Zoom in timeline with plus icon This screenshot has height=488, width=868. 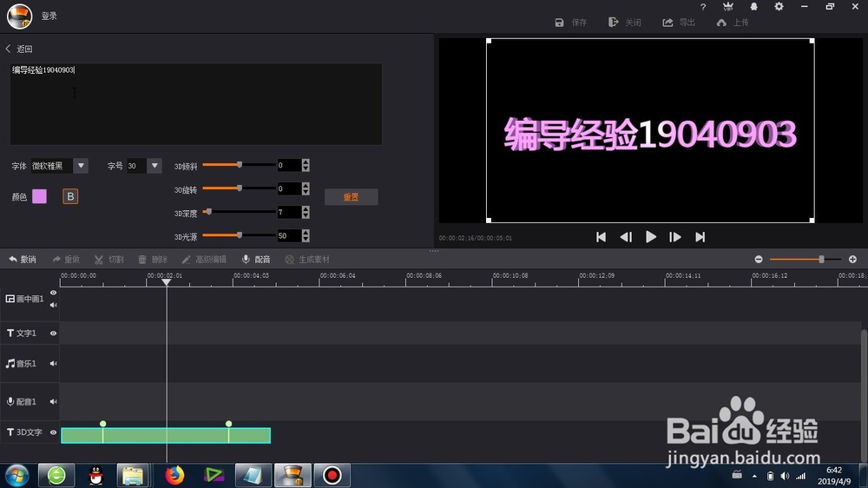(x=852, y=260)
